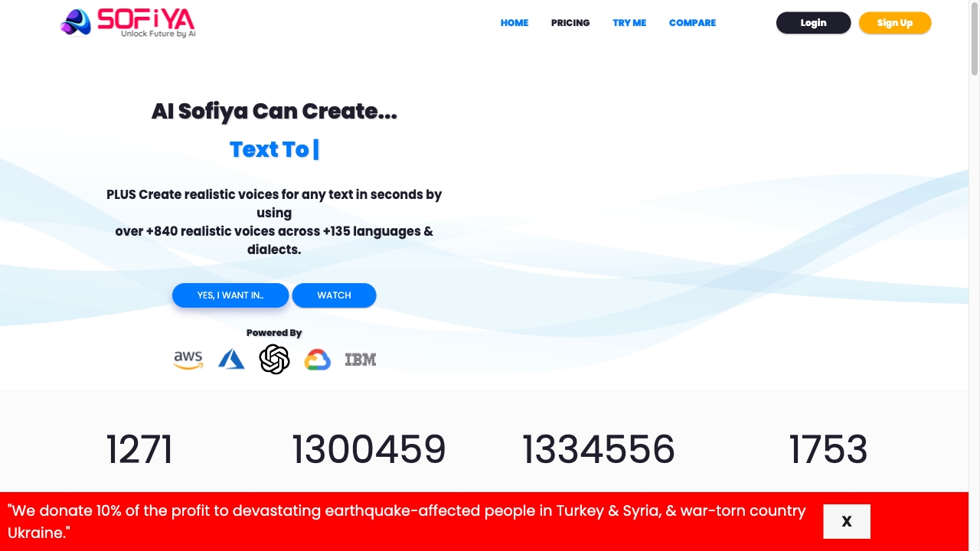980x551 pixels.
Task: Navigate to TRY ME section
Action: click(x=629, y=23)
